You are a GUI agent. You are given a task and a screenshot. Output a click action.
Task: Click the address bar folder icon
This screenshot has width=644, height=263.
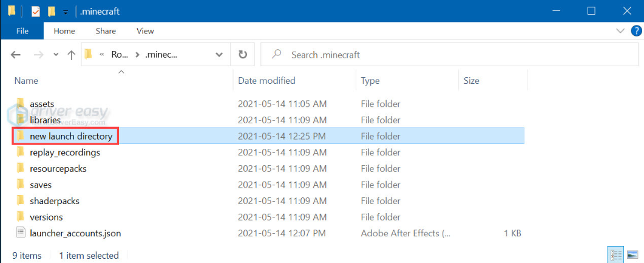point(88,54)
